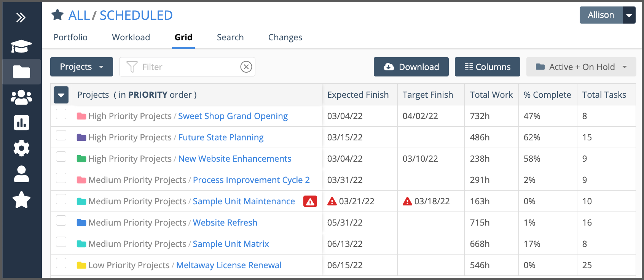644x280 pixels.
Task: Click the Total Work column header
Action: (491, 95)
